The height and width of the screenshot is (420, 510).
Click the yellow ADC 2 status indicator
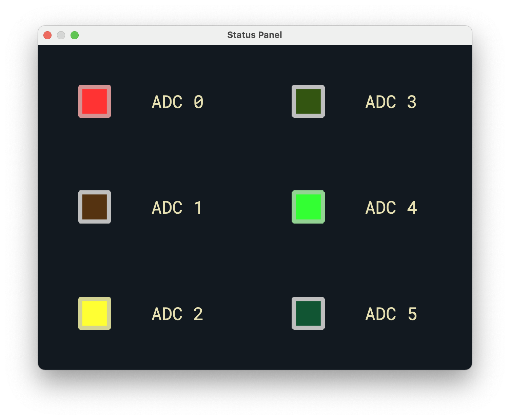pos(95,313)
